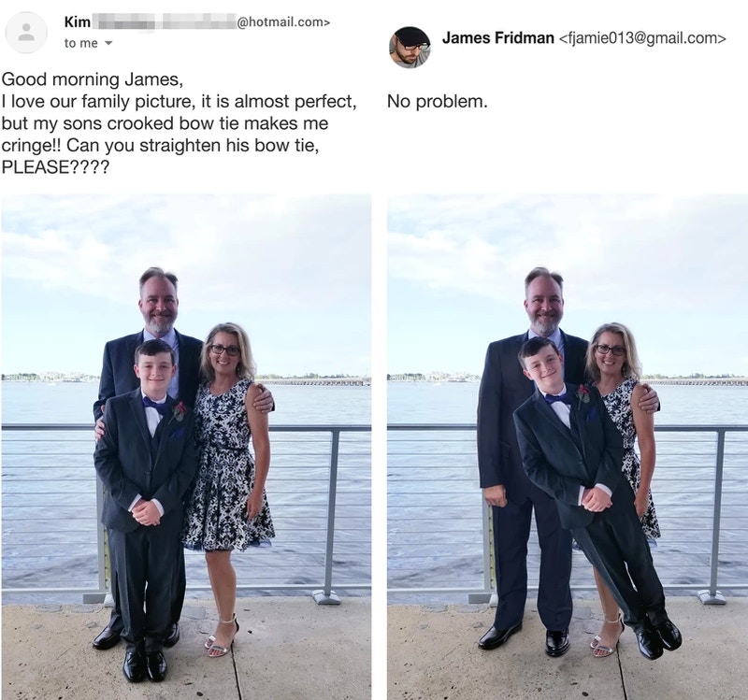
Task: Click the "PLEASE????" text in message
Action: pyautogui.click(x=55, y=167)
